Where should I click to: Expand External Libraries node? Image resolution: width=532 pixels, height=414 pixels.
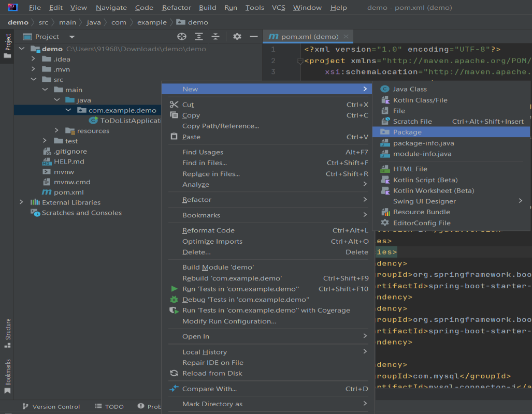21,202
